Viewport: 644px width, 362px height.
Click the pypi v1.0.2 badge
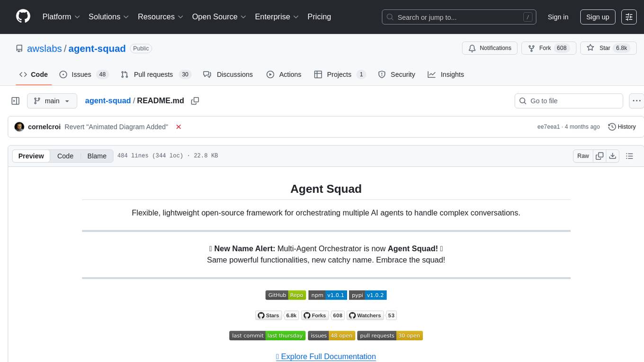point(368,295)
